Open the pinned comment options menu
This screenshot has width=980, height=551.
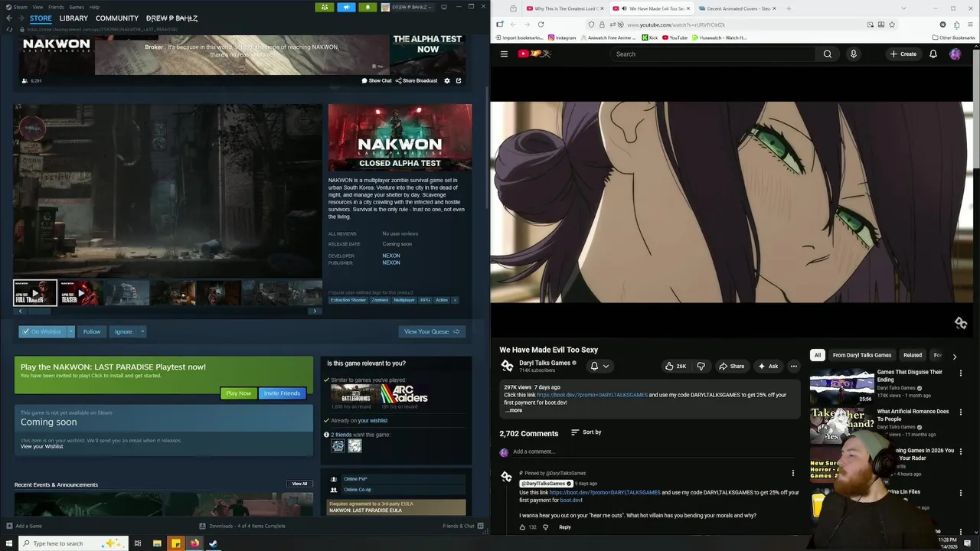coord(793,473)
